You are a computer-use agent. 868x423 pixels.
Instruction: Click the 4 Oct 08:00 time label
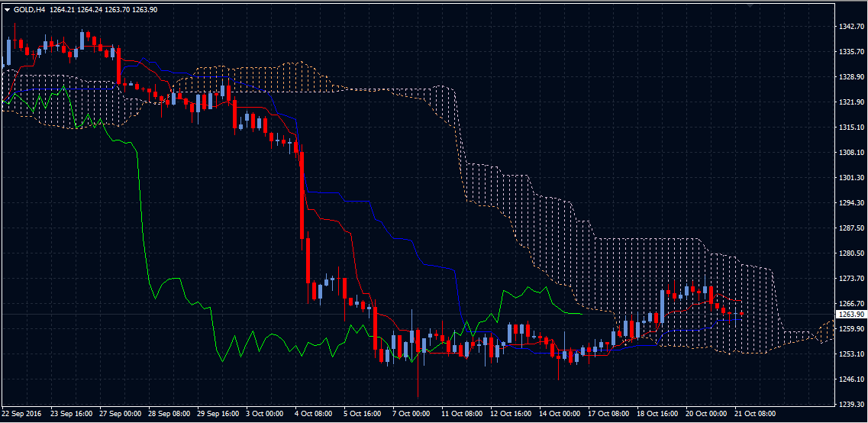pyautogui.click(x=314, y=414)
